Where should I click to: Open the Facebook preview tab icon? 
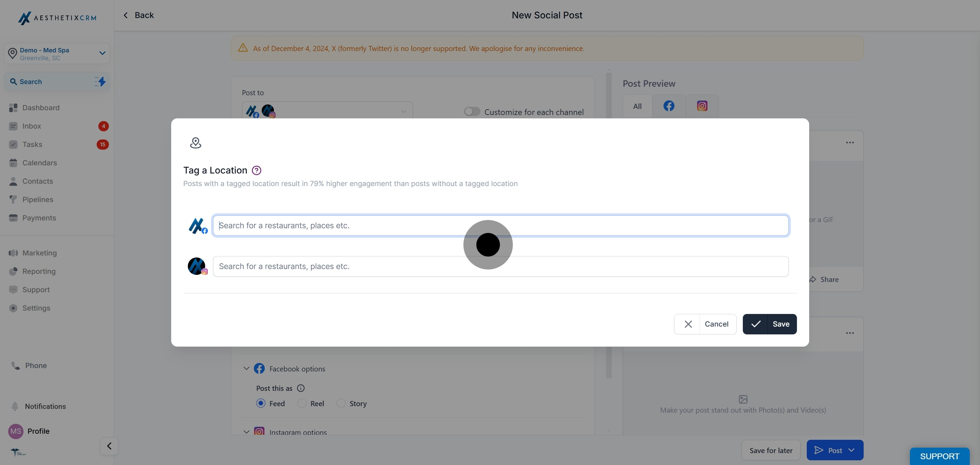point(668,106)
